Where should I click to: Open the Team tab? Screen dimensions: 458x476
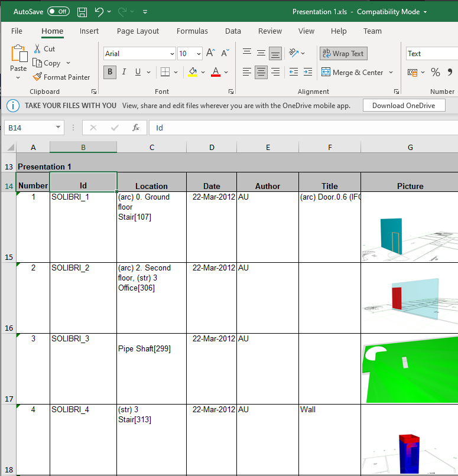[x=372, y=31]
